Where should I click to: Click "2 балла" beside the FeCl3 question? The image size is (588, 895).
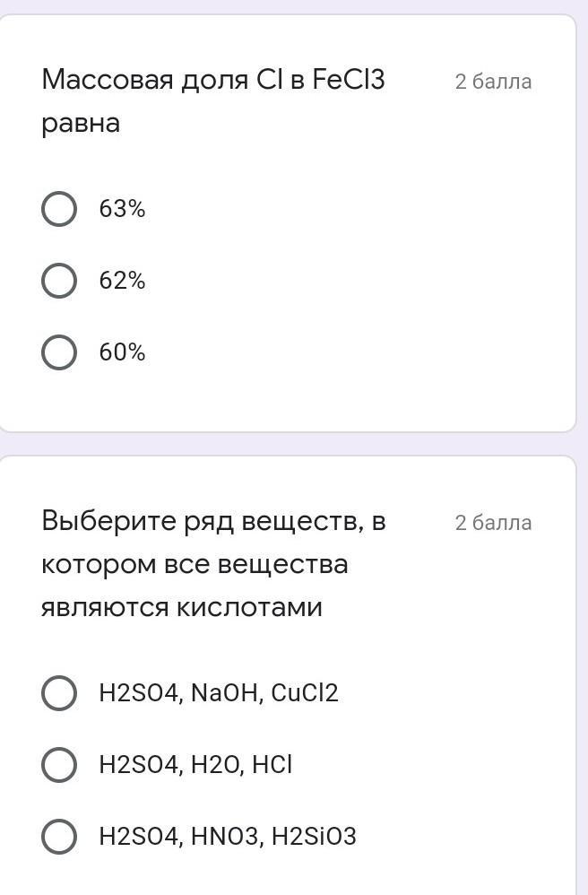point(493,82)
